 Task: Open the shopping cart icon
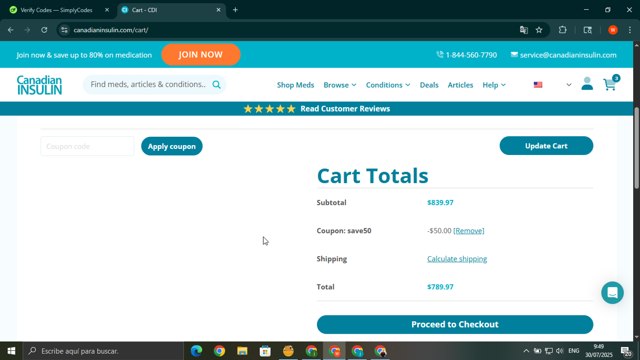pyautogui.click(x=610, y=84)
